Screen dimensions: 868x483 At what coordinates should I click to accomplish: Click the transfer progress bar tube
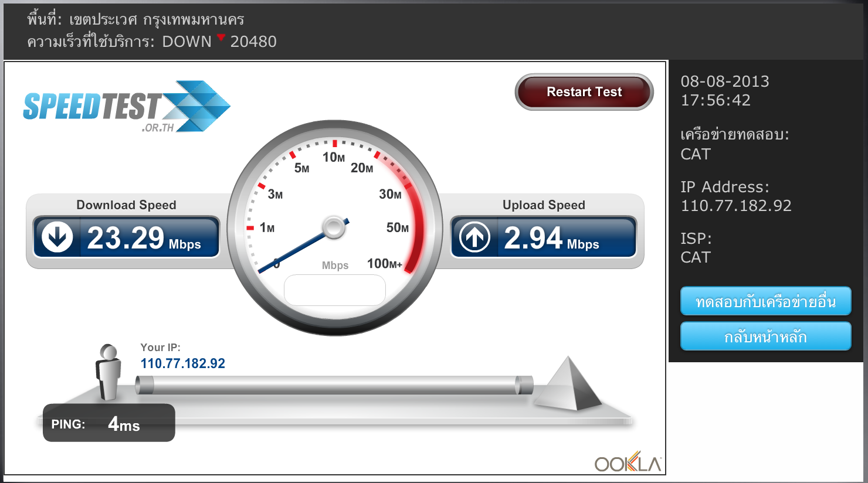[334, 385]
